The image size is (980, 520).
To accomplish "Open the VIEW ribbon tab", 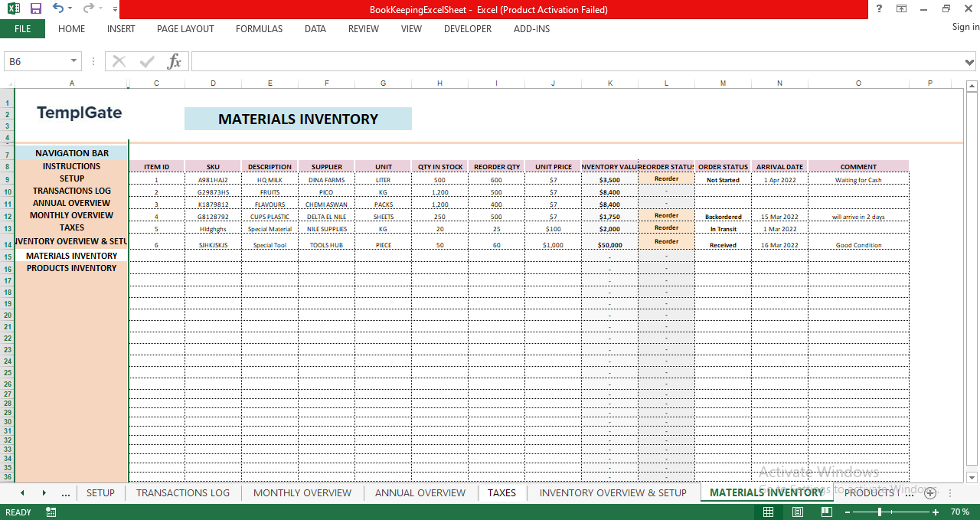I will pyautogui.click(x=411, y=29).
